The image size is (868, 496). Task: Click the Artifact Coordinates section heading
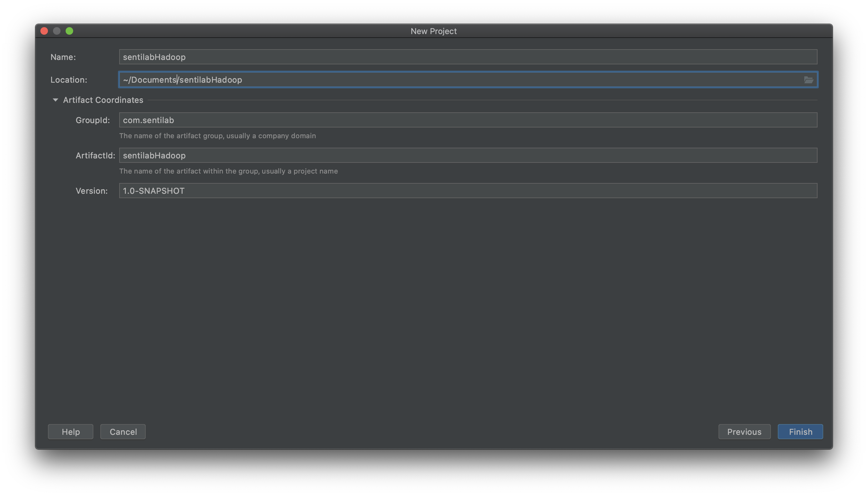tap(103, 100)
